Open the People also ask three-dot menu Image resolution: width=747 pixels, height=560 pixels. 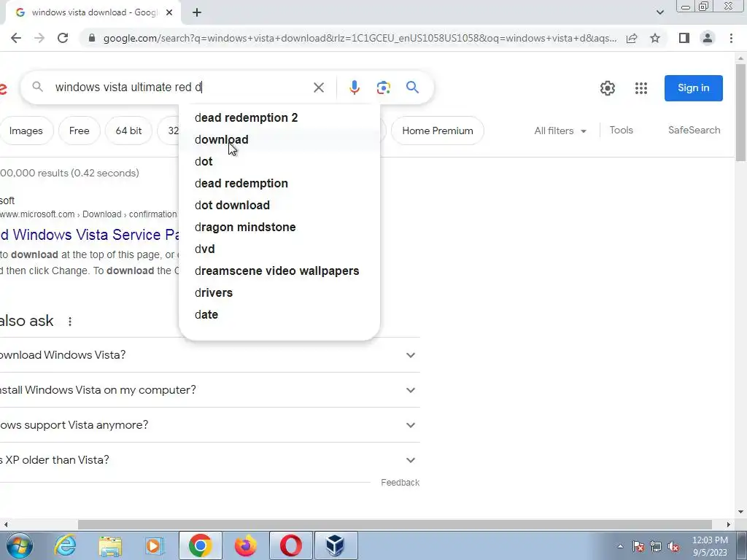click(70, 322)
